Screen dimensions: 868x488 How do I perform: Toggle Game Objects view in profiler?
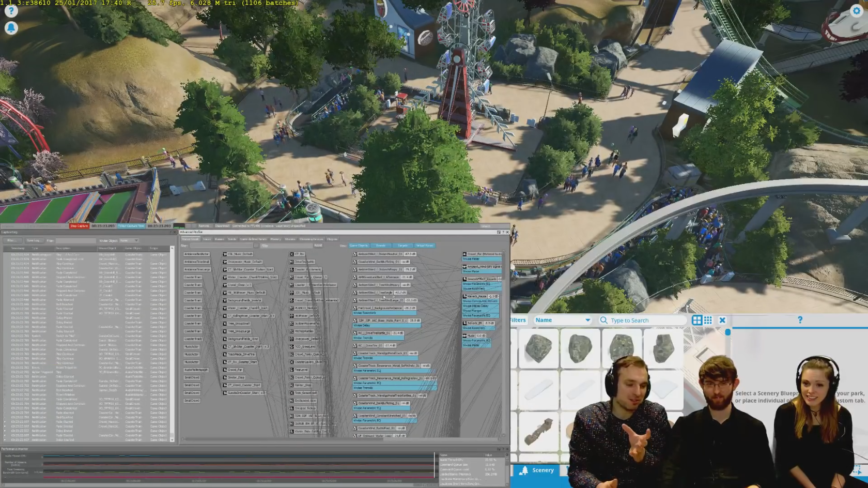click(359, 246)
